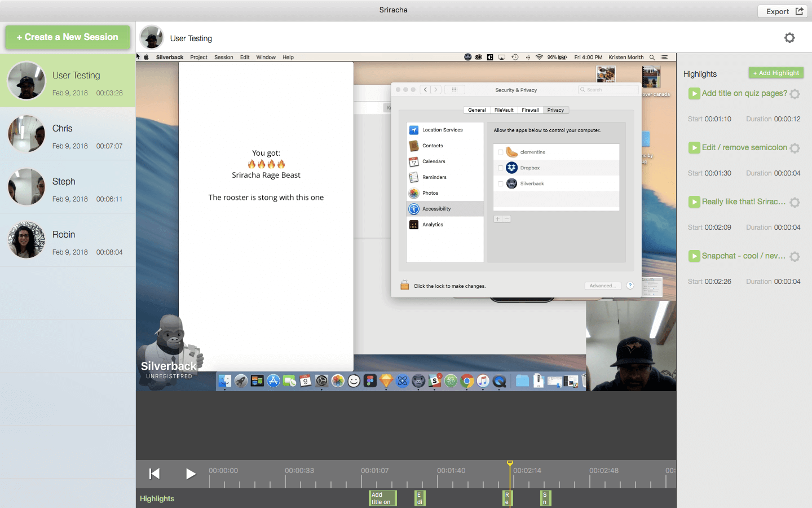Tick the clementine checkbox in the recording
This screenshot has width=812, height=508.
(500, 152)
